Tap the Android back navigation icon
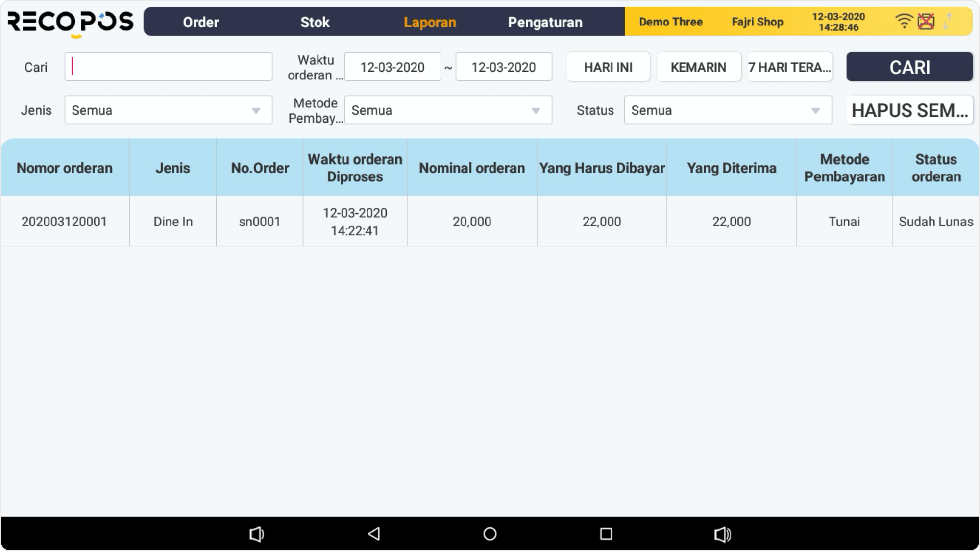 374,534
